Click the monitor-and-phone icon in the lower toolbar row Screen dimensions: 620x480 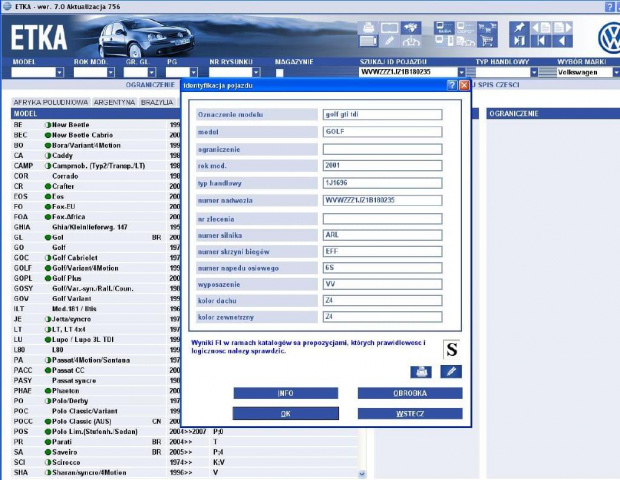444,41
